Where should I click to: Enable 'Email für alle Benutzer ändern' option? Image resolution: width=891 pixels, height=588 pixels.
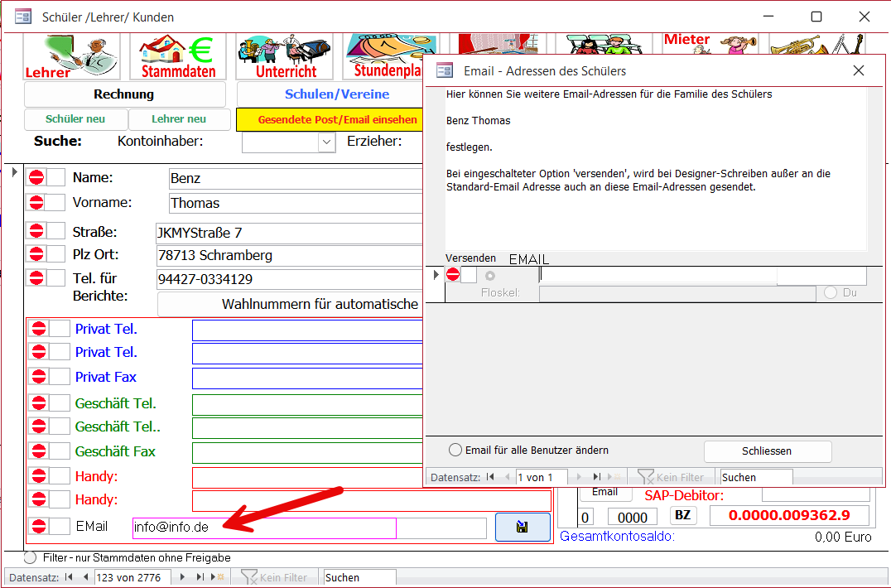click(x=455, y=451)
